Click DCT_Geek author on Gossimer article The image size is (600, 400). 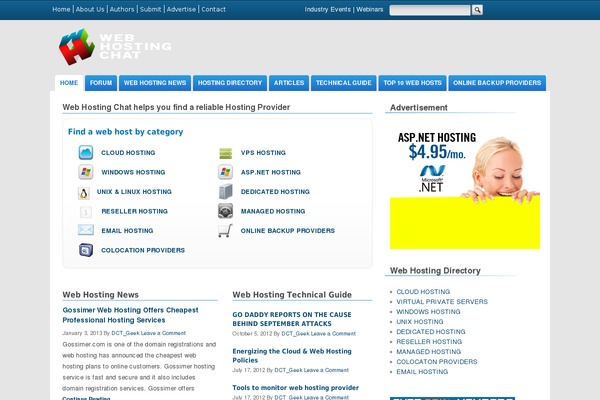click(x=126, y=333)
